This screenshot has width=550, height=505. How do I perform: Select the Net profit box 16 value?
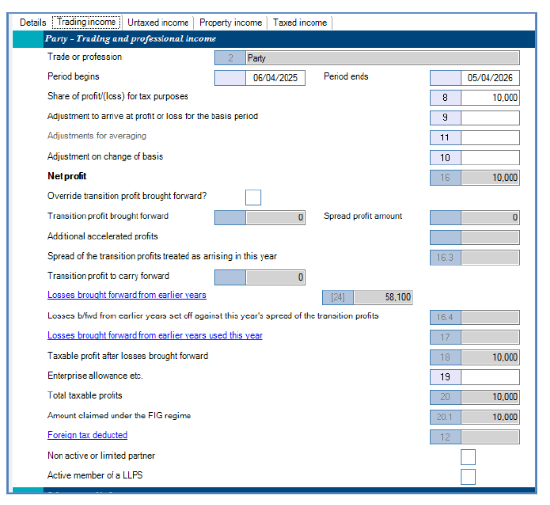[490, 177]
